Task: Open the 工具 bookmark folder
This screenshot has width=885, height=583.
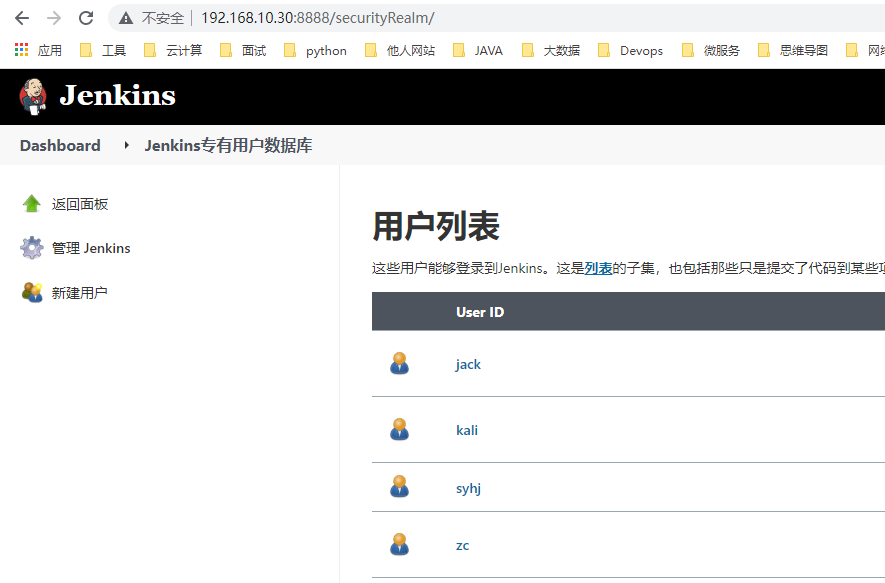Action: 103,51
